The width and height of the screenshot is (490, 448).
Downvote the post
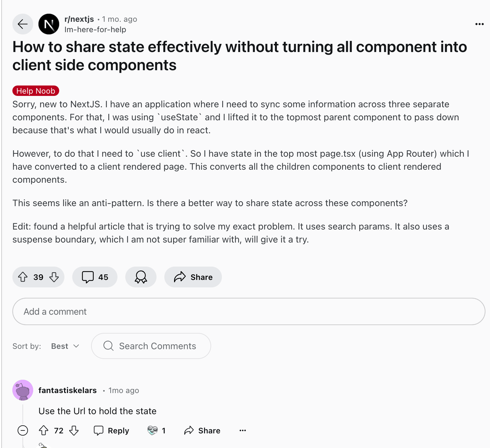(x=54, y=277)
